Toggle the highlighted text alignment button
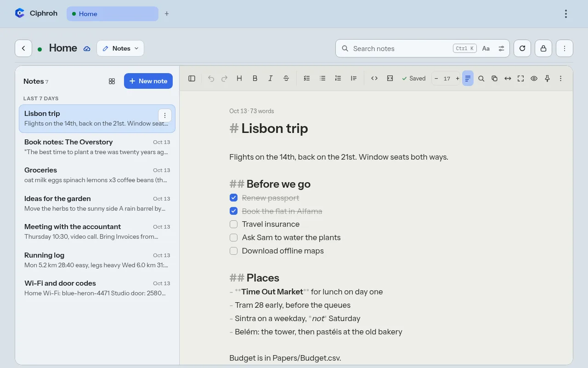This screenshot has height=368, width=588. (x=468, y=79)
